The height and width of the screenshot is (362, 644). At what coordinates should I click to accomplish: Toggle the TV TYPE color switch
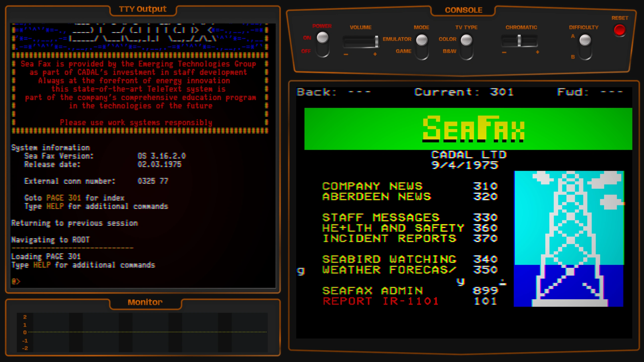pos(466,40)
